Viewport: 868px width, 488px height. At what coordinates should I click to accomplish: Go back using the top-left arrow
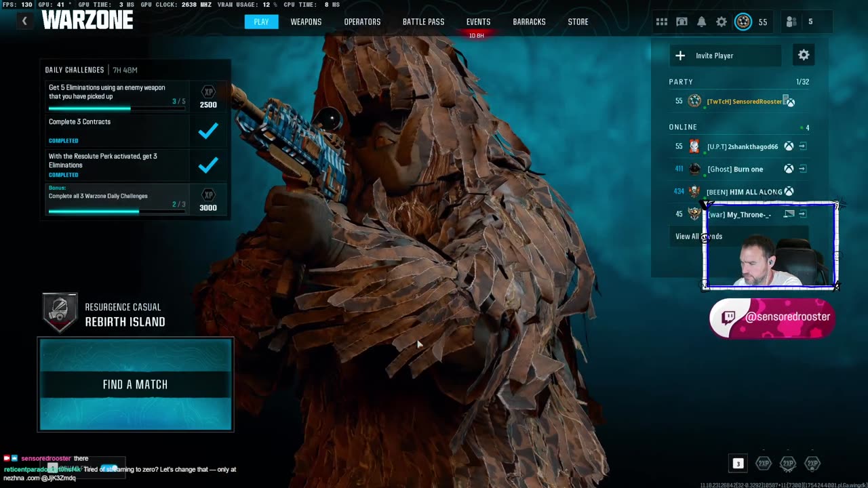24,21
